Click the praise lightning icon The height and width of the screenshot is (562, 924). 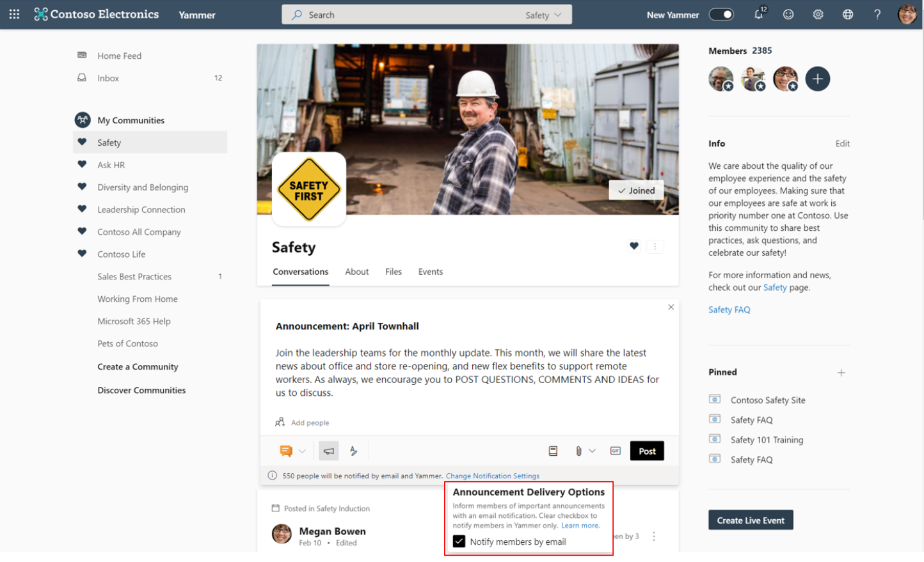[x=353, y=451]
